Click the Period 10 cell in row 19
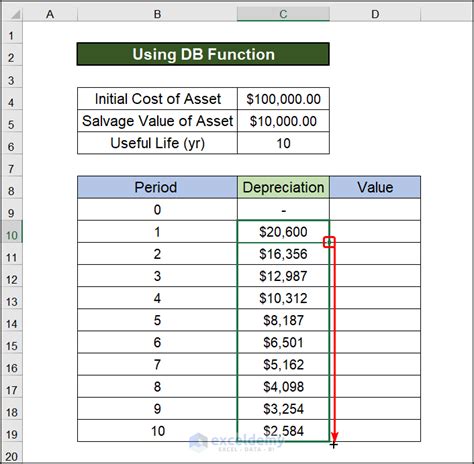This screenshot has height=464, width=474. pos(157,431)
